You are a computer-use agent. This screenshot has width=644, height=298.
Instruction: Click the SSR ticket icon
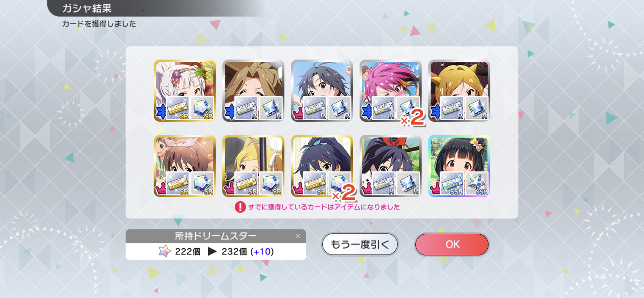[x=452, y=183]
